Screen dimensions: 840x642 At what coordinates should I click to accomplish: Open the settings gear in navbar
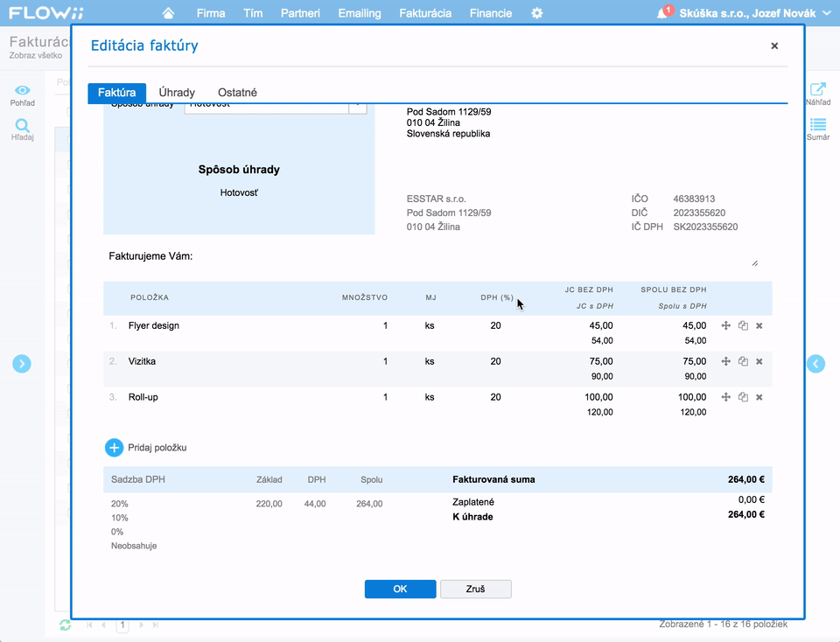(536, 13)
